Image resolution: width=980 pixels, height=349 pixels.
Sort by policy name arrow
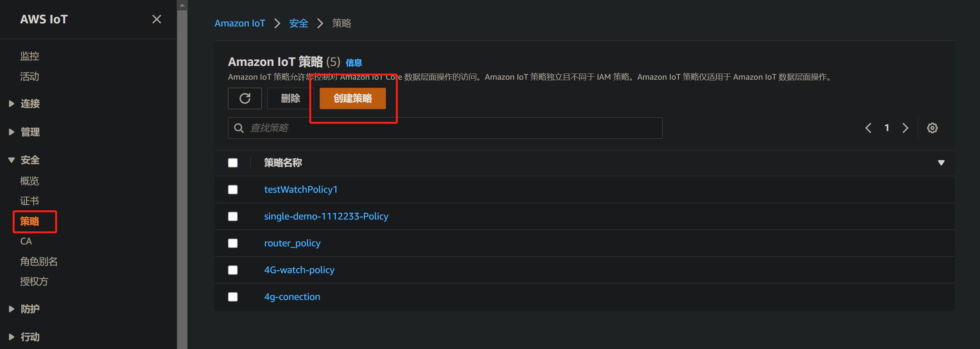941,163
